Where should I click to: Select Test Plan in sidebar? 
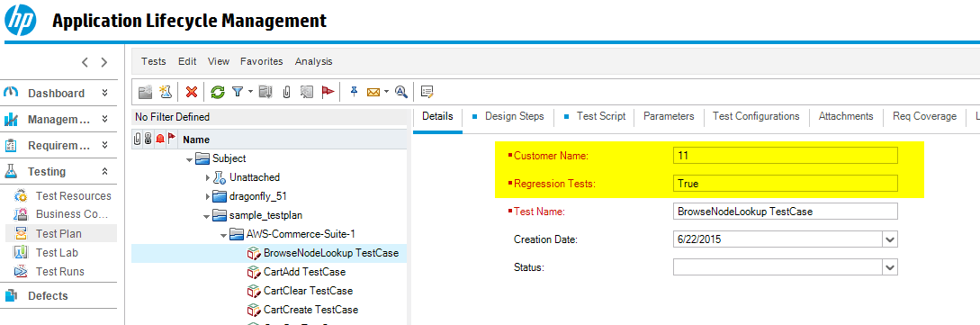tap(58, 234)
